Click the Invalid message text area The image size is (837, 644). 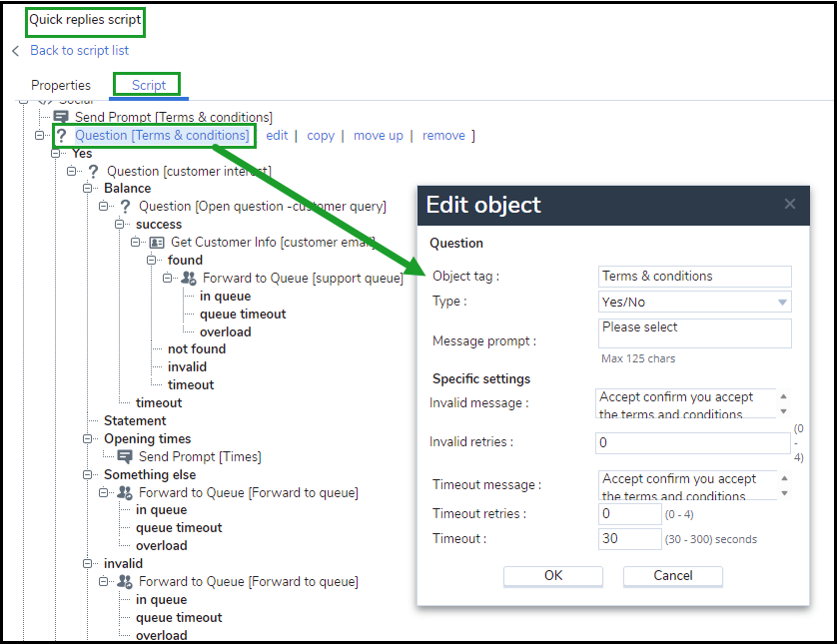[x=686, y=403]
